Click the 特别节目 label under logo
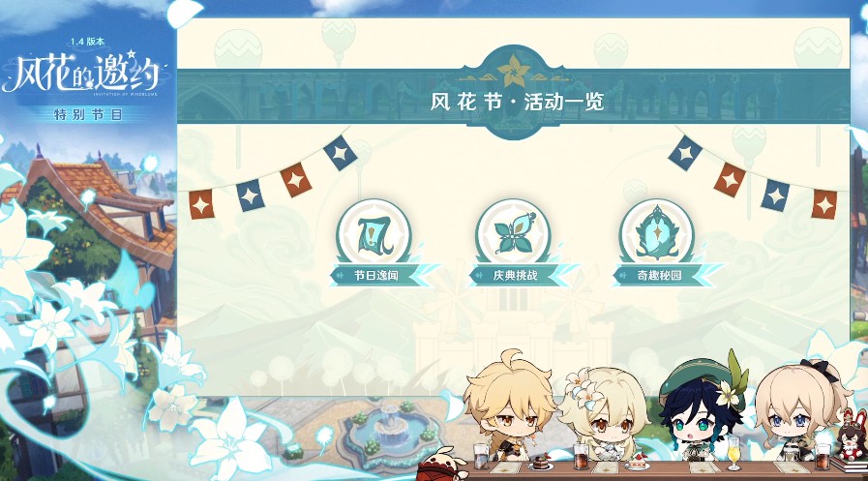The height and width of the screenshot is (481, 868). coord(88,114)
